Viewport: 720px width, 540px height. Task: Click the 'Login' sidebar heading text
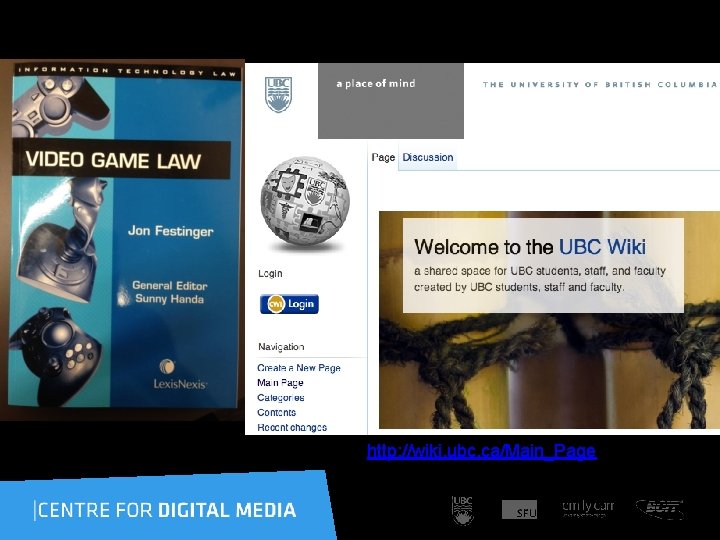270,274
